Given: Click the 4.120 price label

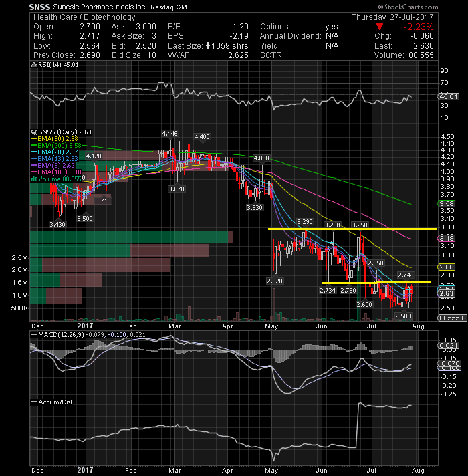Looking at the screenshot, I should [94, 156].
